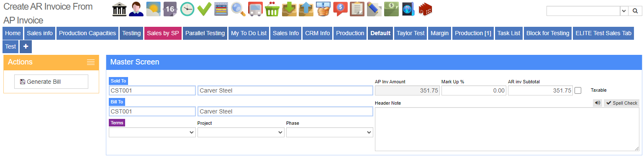Click the Generate Bill button
This screenshot has width=644, height=157.
point(51,82)
